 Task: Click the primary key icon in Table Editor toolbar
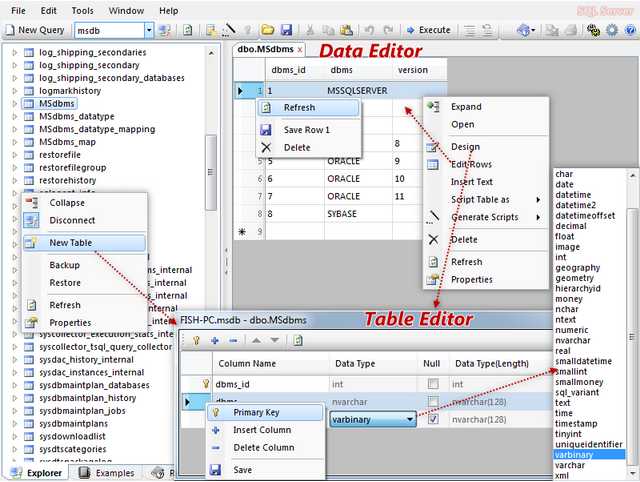pos(196,340)
